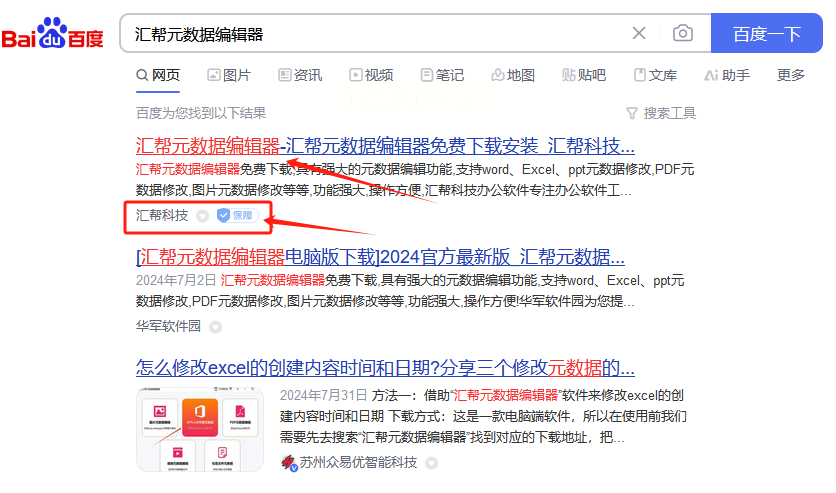Expand dropdown arrow beside 华军软件园
This screenshot has height=493, width=836.
(x=215, y=327)
